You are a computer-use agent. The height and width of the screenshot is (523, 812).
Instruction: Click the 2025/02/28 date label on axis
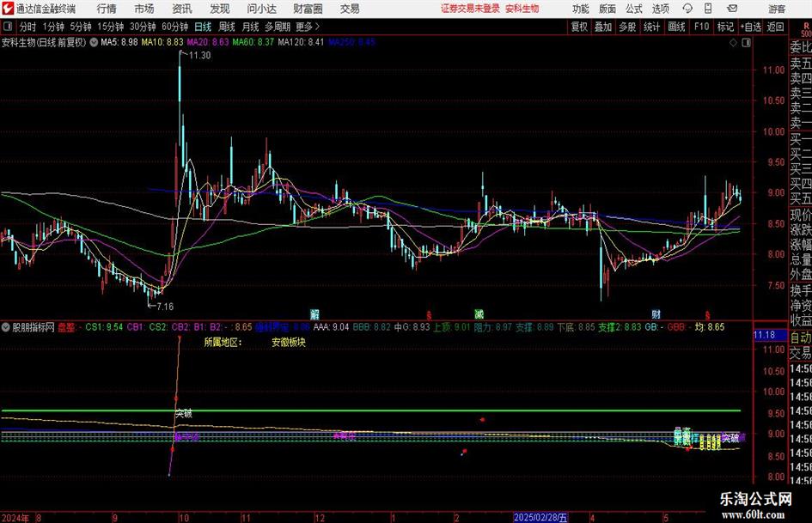(540, 517)
